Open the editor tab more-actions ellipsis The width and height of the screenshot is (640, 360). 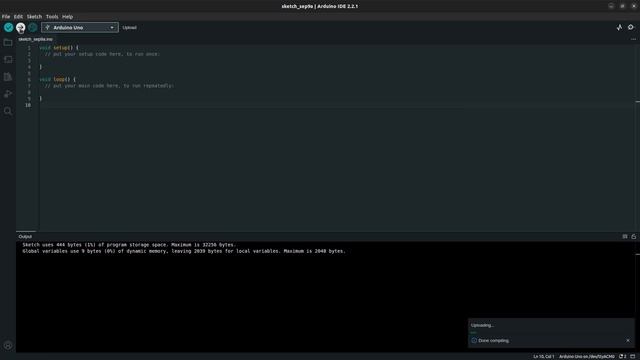click(633, 39)
